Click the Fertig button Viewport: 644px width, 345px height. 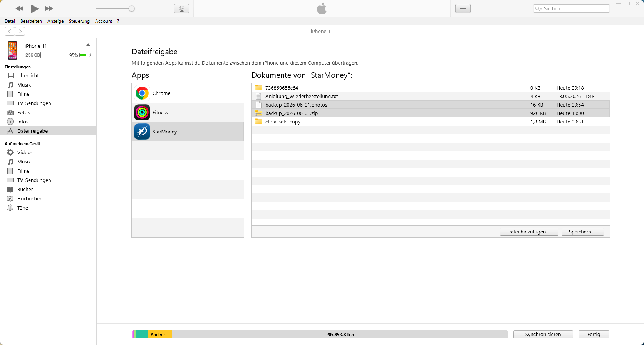[594, 334]
